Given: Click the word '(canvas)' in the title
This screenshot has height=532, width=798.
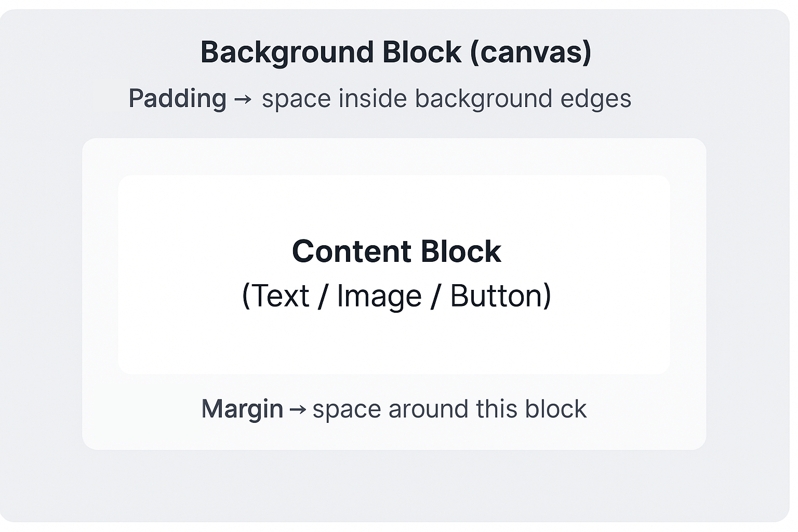Looking at the screenshot, I should 530,52.
